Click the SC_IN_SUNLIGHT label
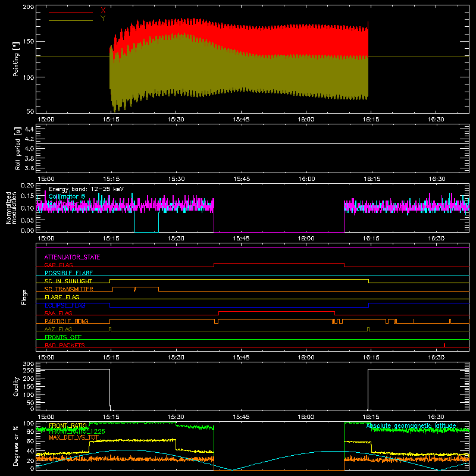Image resolution: width=476 pixels, height=476 pixels. coord(68,281)
